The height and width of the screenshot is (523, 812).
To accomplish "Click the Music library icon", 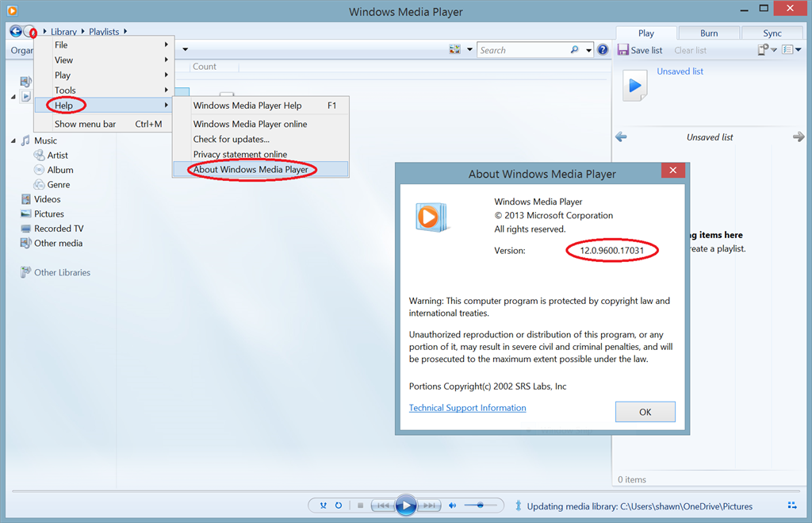I will point(25,140).
